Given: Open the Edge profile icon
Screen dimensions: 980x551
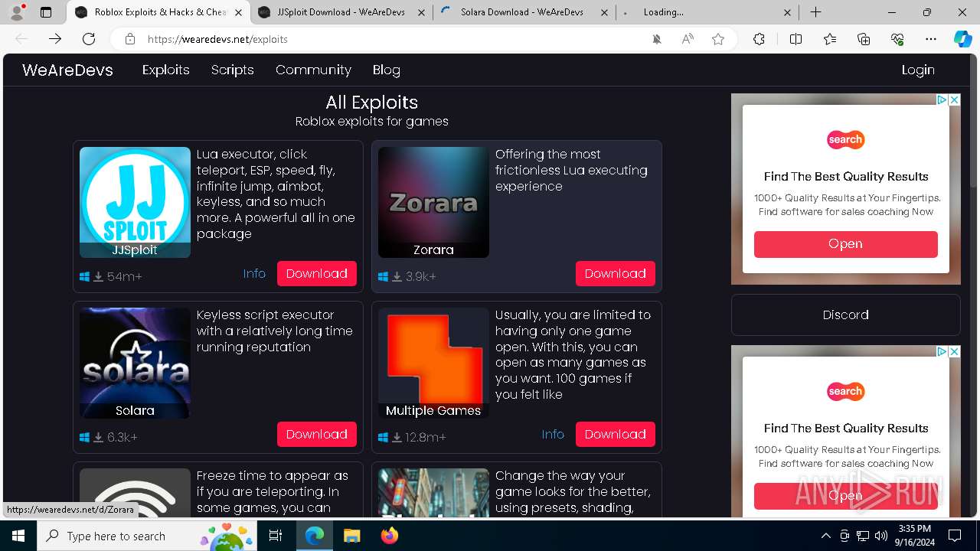Looking at the screenshot, I should (x=17, y=12).
